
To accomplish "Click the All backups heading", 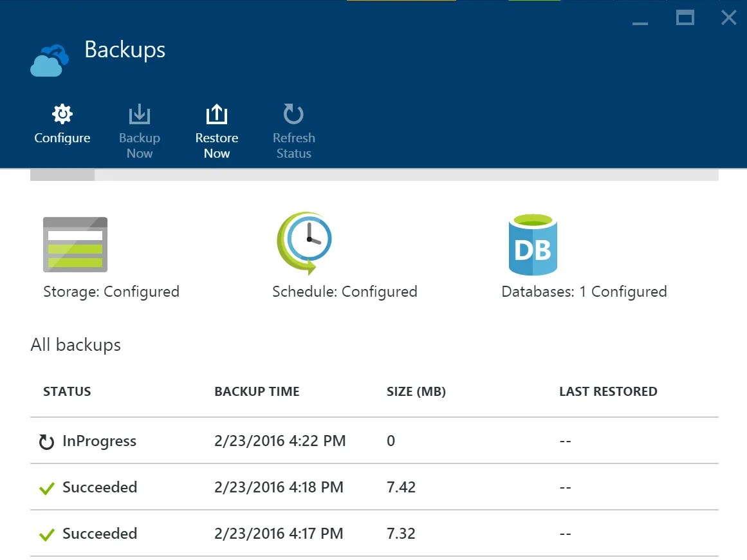I will (76, 344).
